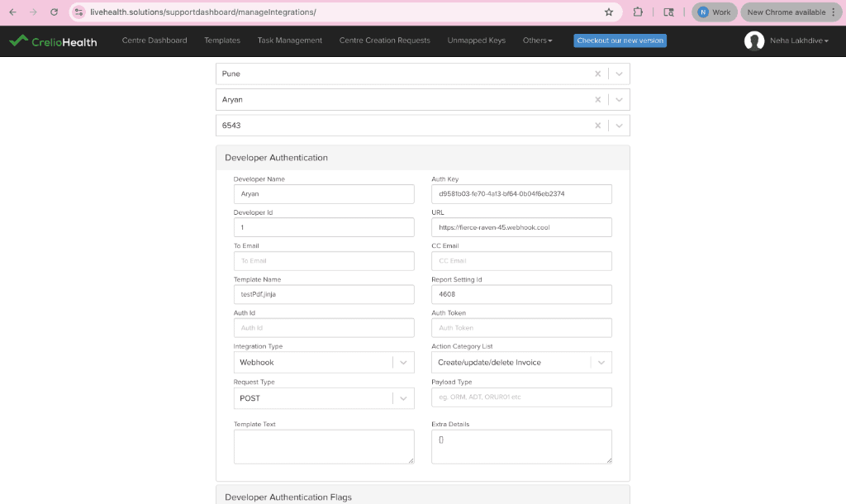
Task: Clear the Pune selection
Action: [598, 74]
